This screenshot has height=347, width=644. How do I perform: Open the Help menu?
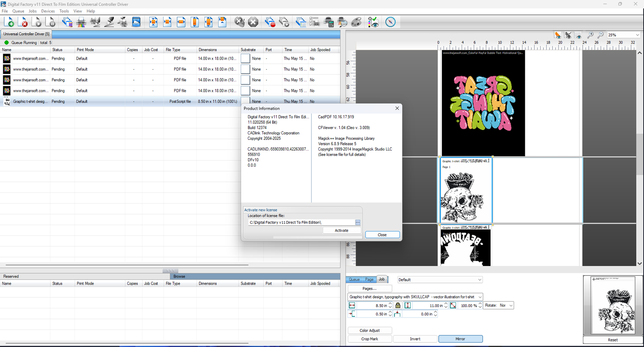click(x=91, y=11)
